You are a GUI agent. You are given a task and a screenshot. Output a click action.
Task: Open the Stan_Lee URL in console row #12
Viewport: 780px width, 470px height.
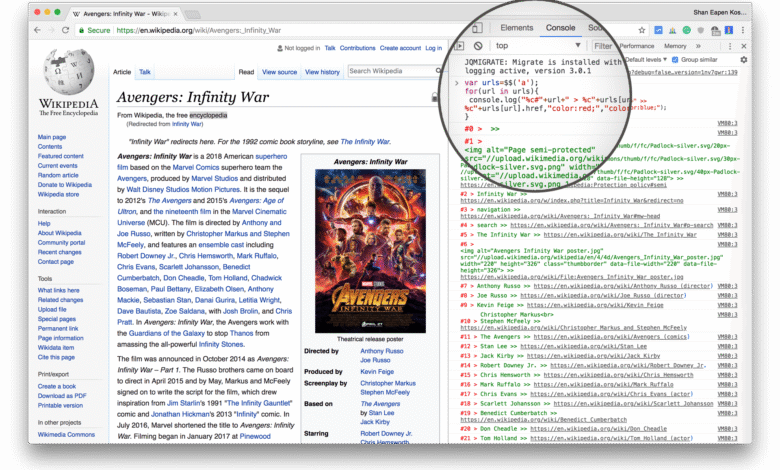(584, 346)
